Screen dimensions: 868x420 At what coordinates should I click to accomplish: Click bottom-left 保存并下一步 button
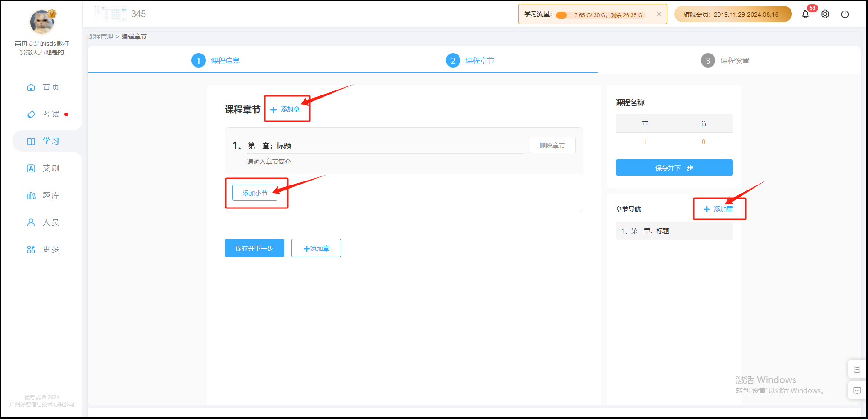coord(254,248)
